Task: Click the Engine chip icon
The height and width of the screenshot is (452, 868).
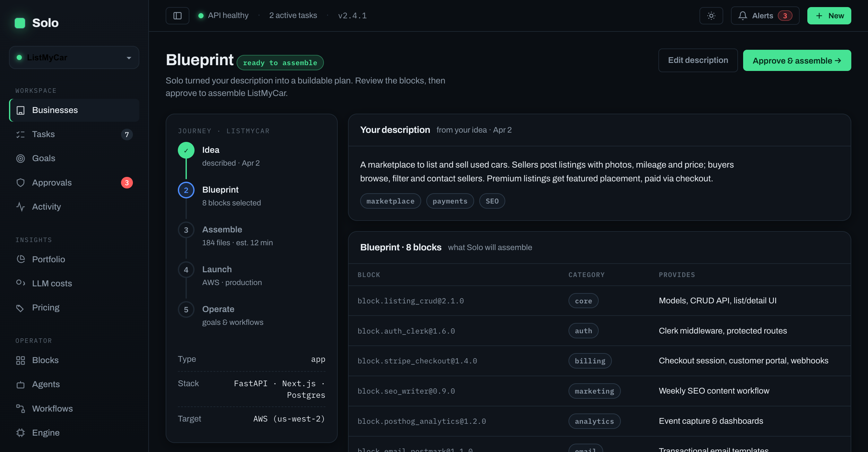Action: coord(21,433)
